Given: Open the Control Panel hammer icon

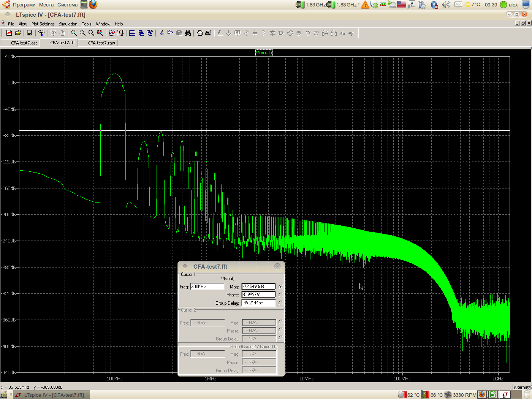Looking at the screenshot, I should tap(41, 33).
